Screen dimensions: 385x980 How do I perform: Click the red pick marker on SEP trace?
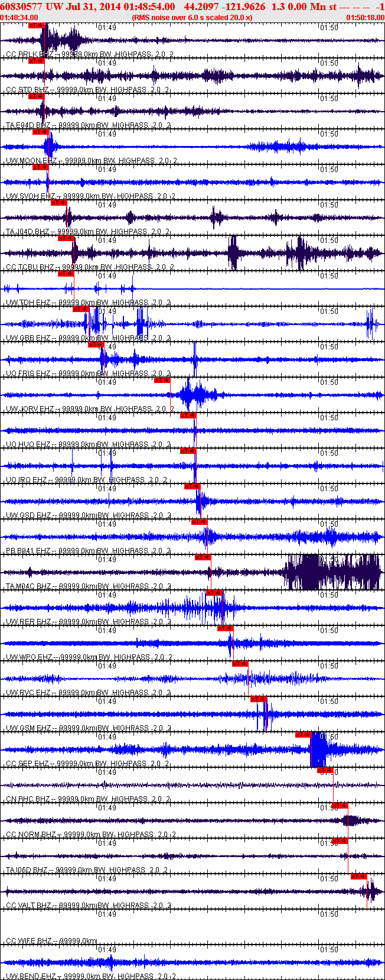[x=303, y=735]
